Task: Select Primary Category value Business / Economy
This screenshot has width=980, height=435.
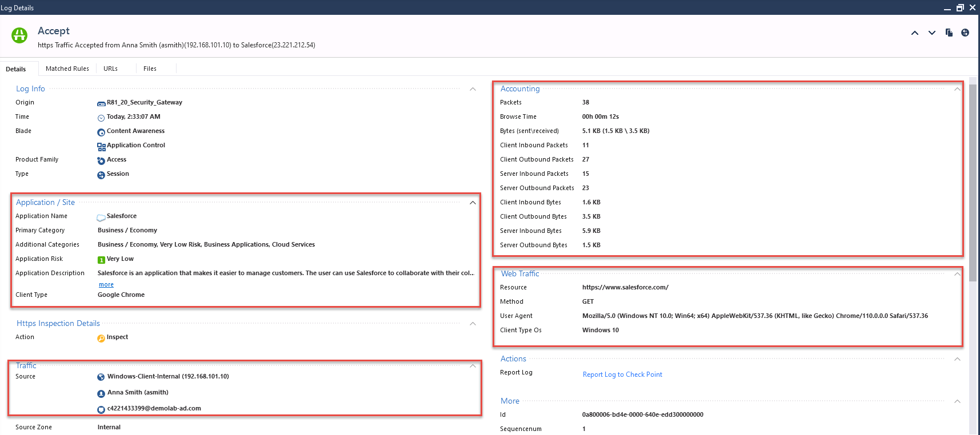Action: click(127, 230)
